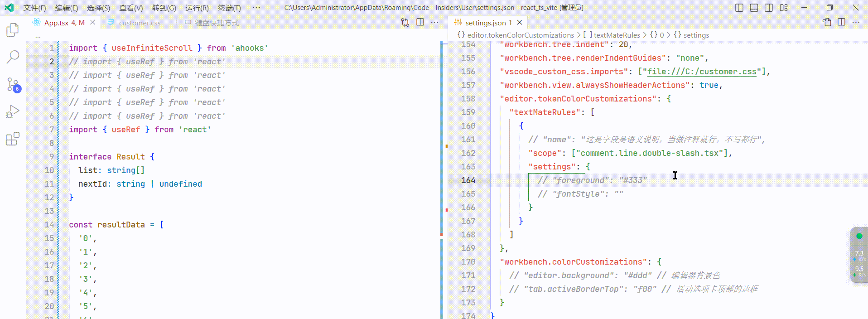Split the left editor group
868x319 pixels.
(420, 22)
